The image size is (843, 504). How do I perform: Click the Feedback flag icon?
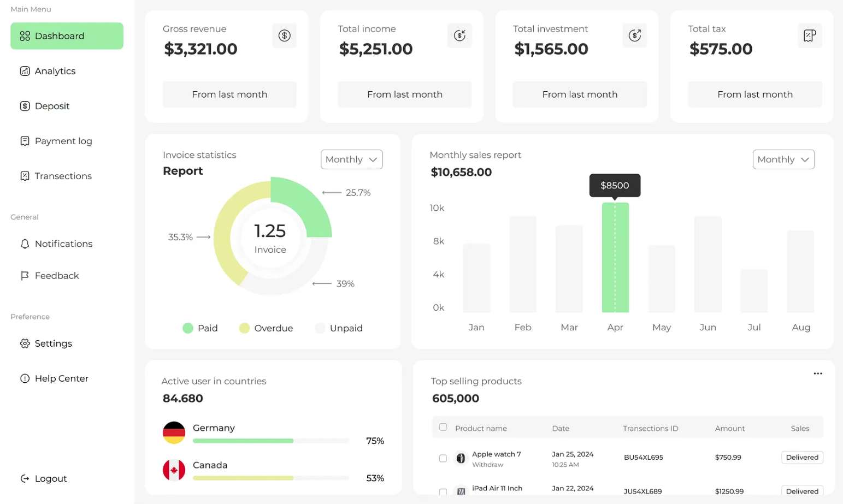[x=25, y=275]
